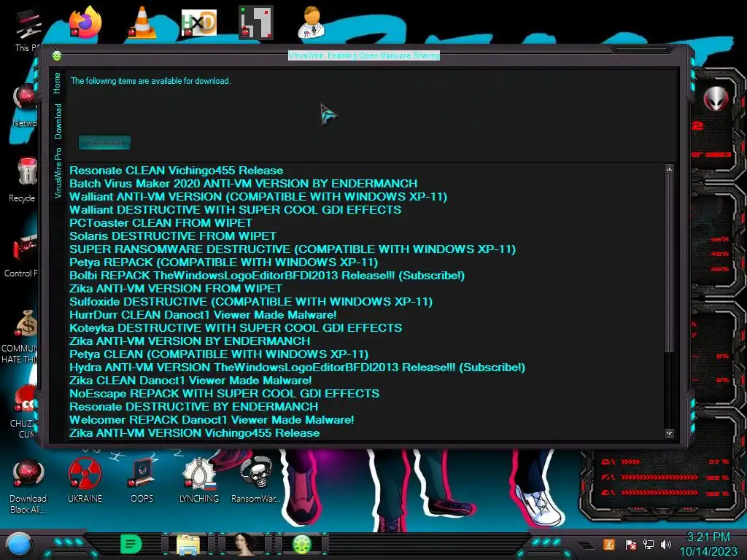Select Zika ANTI-VM VERSION BY ENDERMANCH
The image size is (747, 560).
190,341
